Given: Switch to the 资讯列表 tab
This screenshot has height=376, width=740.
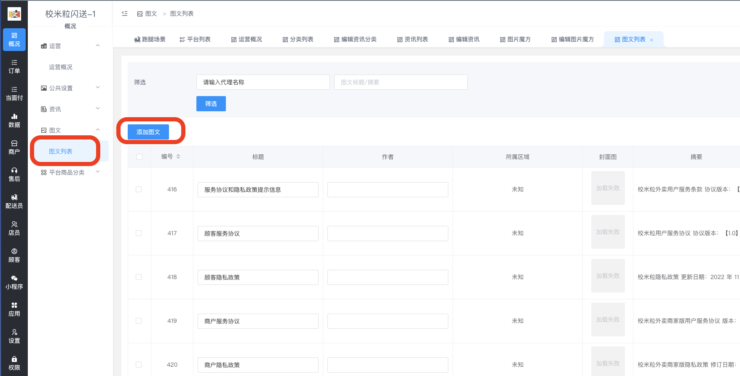Looking at the screenshot, I should click(412, 40).
